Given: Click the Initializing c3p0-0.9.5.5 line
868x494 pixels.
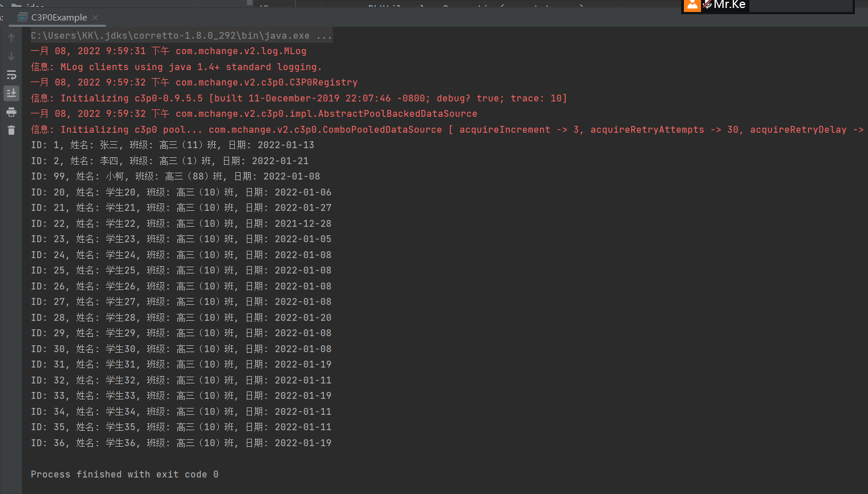Looking at the screenshot, I should click(x=299, y=98).
